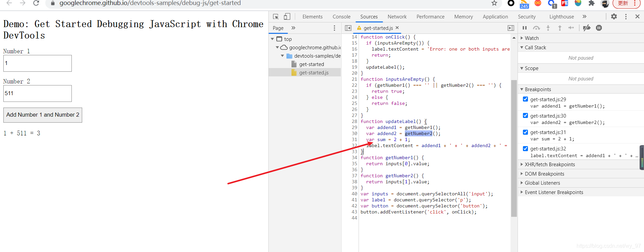Screen dimensions: 644x252
Task: Collapse devtools-samples folder node
Action: point(282,56)
